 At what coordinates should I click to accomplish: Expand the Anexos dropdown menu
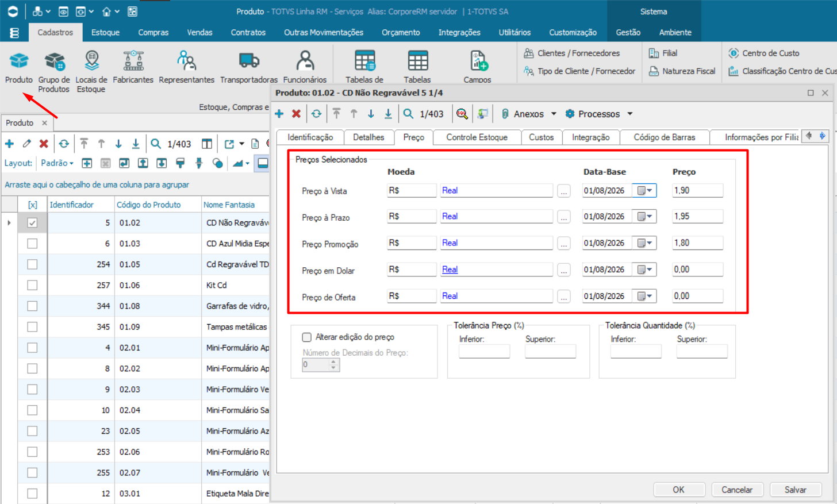554,114
